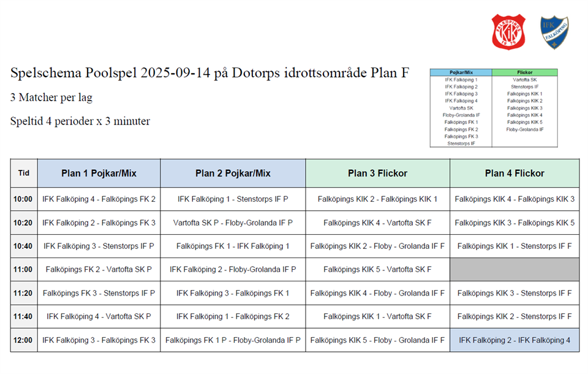Select the Plan 2 Pojkar/Mix column header
This screenshot has width=588, height=374.
click(x=233, y=174)
